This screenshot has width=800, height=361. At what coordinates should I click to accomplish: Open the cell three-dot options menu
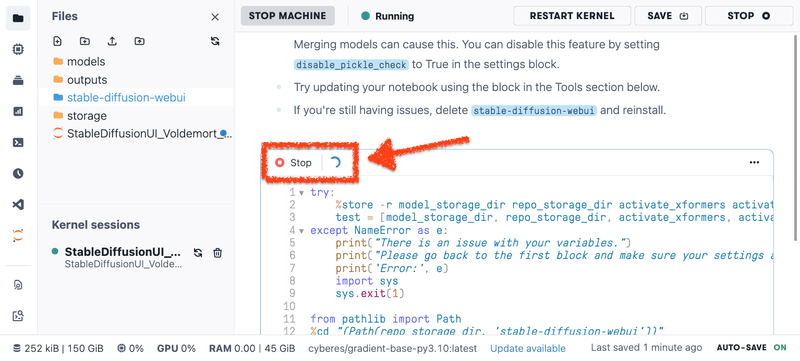click(x=754, y=163)
